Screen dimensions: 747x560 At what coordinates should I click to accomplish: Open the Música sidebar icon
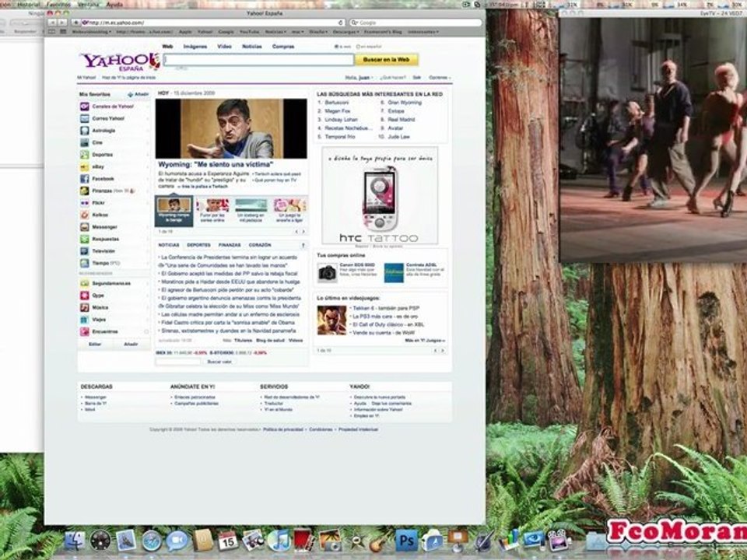84,308
